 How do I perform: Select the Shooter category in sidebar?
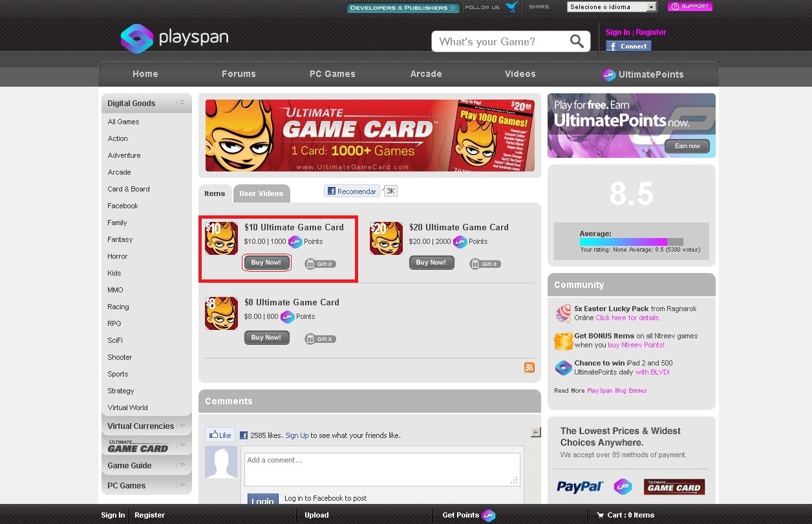click(x=120, y=357)
